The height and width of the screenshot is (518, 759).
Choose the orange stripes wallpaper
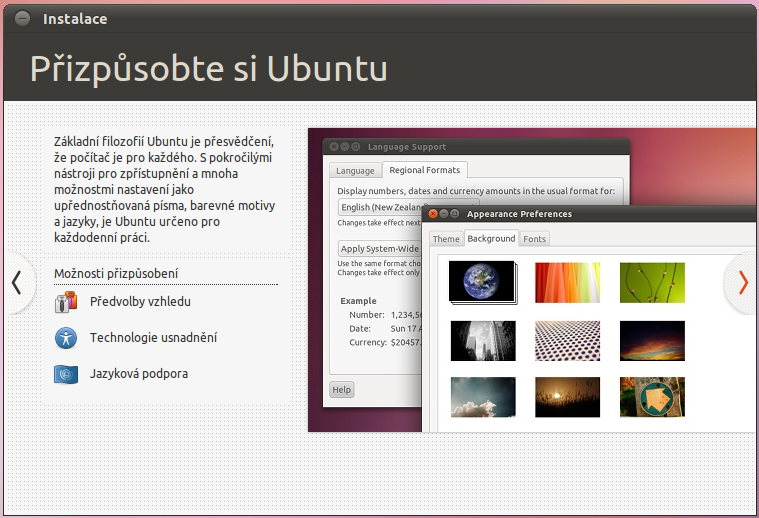click(567, 283)
